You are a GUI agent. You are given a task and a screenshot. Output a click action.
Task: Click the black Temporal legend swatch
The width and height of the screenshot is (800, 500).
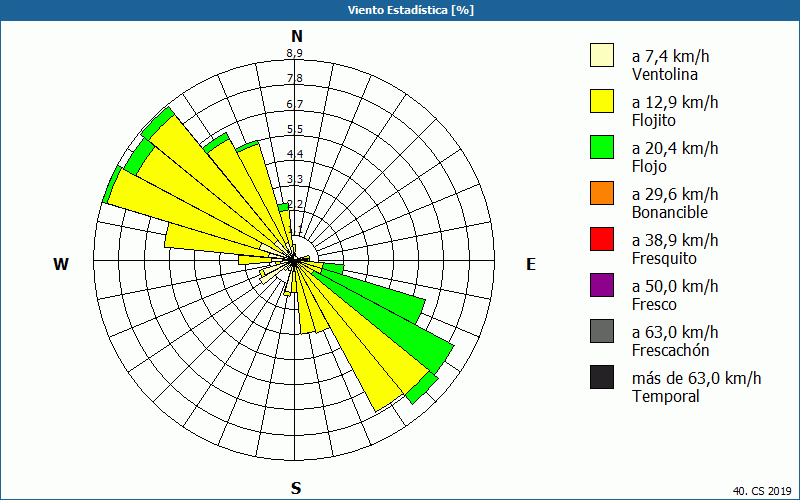click(x=602, y=377)
